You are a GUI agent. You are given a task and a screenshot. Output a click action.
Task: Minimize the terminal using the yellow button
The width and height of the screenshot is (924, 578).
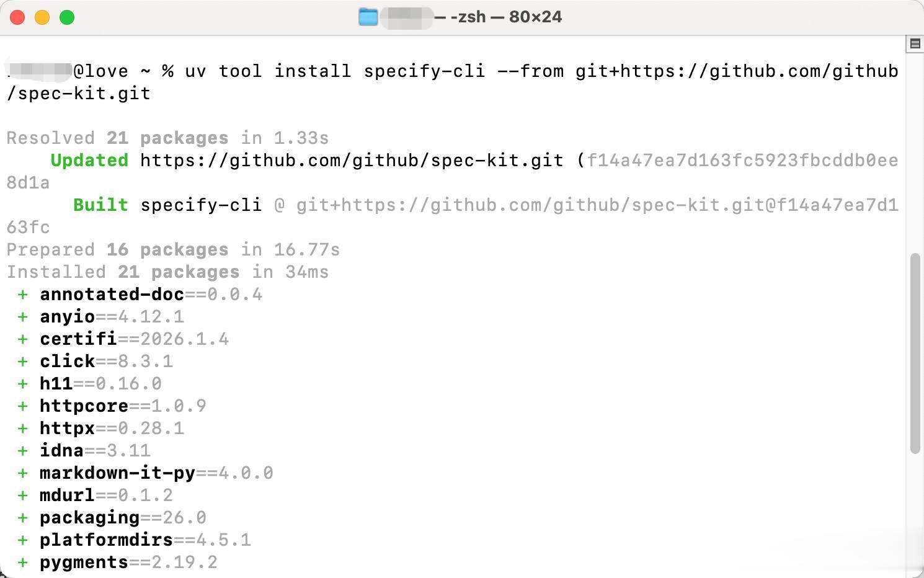[42, 17]
